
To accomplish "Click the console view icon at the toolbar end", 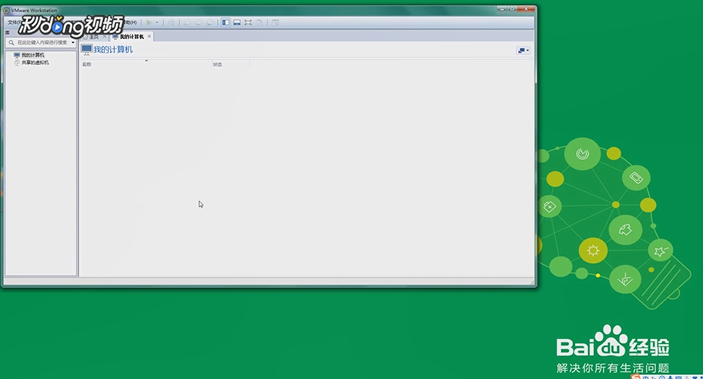I will click(x=275, y=22).
